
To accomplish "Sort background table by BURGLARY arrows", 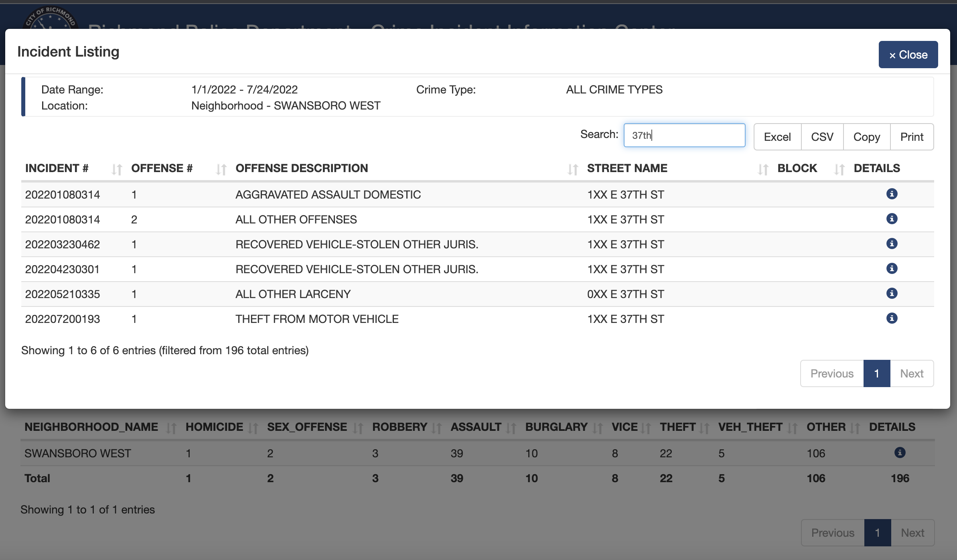I will pyautogui.click(x=598, y=428).
